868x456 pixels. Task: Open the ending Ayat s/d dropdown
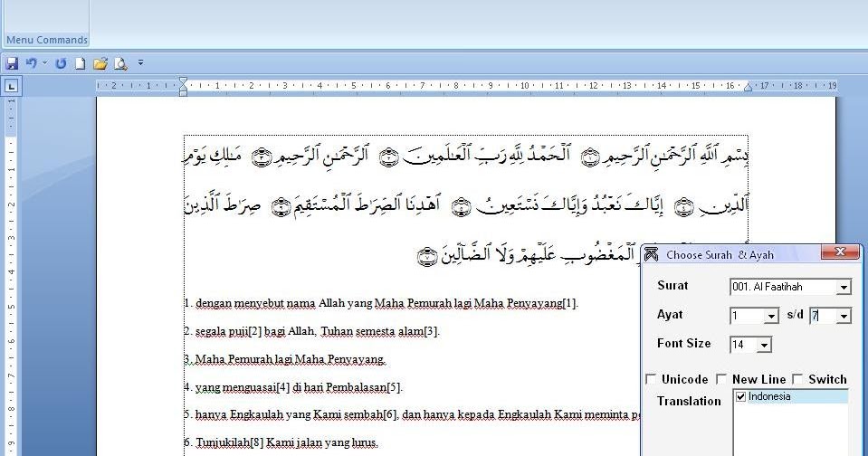pos(844,316)
